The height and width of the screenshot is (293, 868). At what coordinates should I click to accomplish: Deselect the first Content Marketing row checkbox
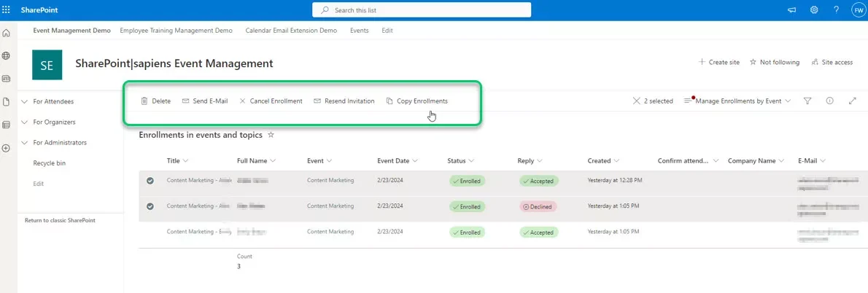click(150, 181)
